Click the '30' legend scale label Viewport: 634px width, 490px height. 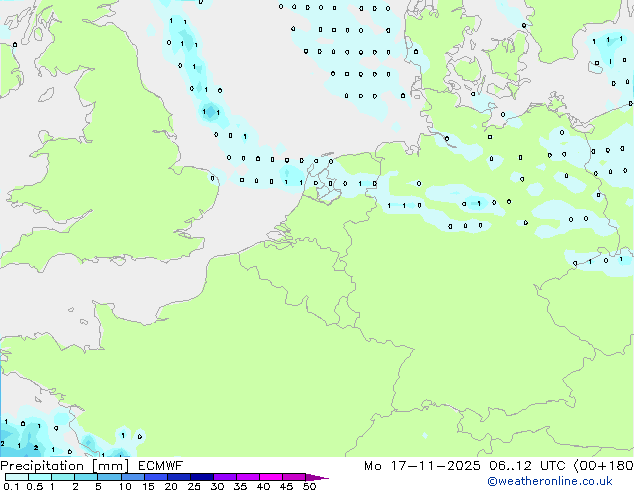click(x=217, y=486)
